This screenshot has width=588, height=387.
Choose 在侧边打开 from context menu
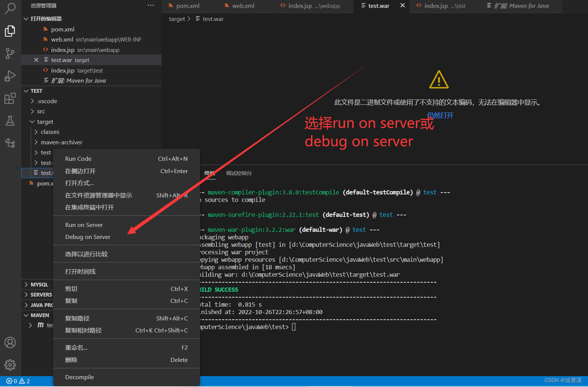(126, 171)
